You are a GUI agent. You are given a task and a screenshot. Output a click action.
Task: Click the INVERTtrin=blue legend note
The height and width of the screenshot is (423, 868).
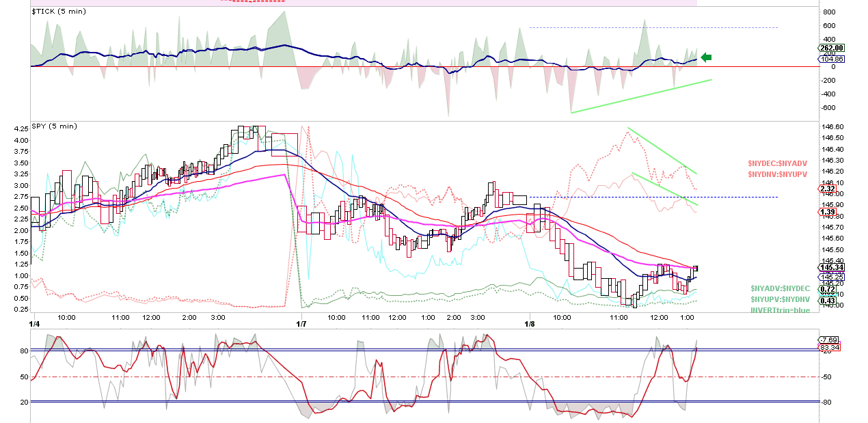pyautogui.click(x=780, y=310)
